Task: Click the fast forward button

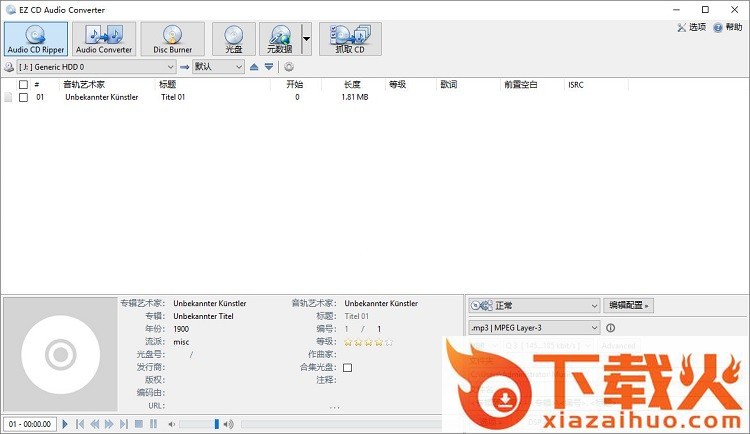Action: (109, 424)
